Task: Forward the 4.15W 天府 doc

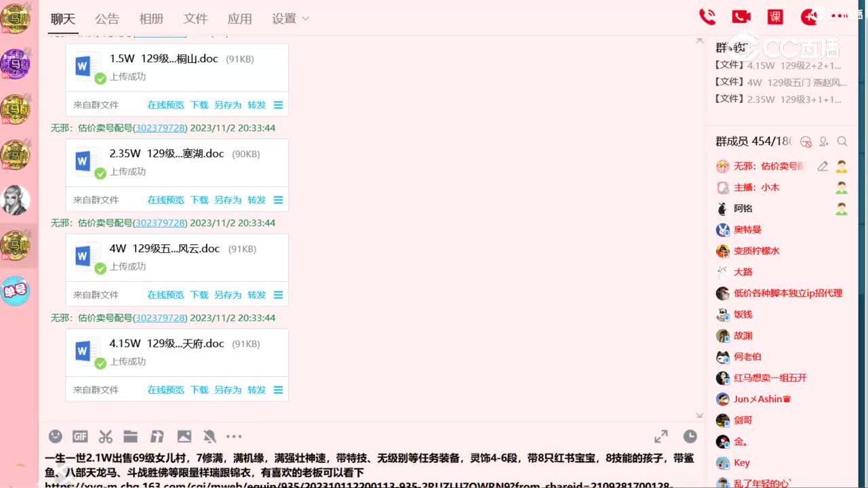Action: pyautogui.click(x=256, y=390)
